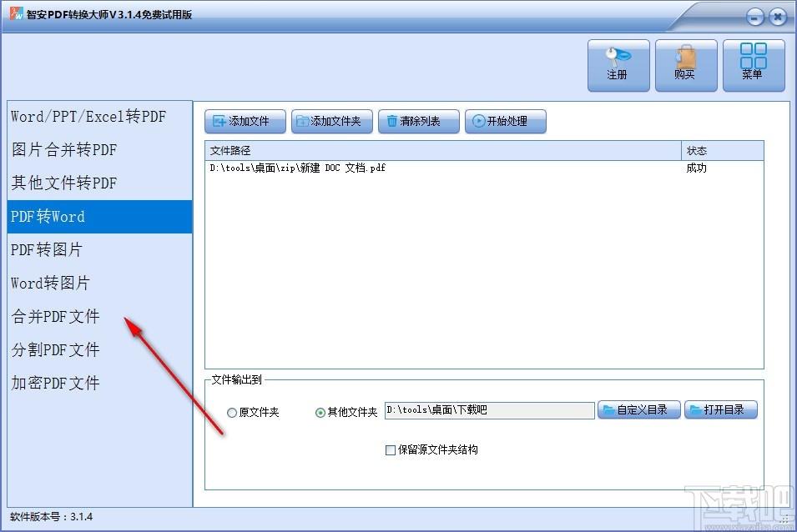
Task: Select the 新建 DOC 文档.pdf file row
Action: [x=484, y=168]
